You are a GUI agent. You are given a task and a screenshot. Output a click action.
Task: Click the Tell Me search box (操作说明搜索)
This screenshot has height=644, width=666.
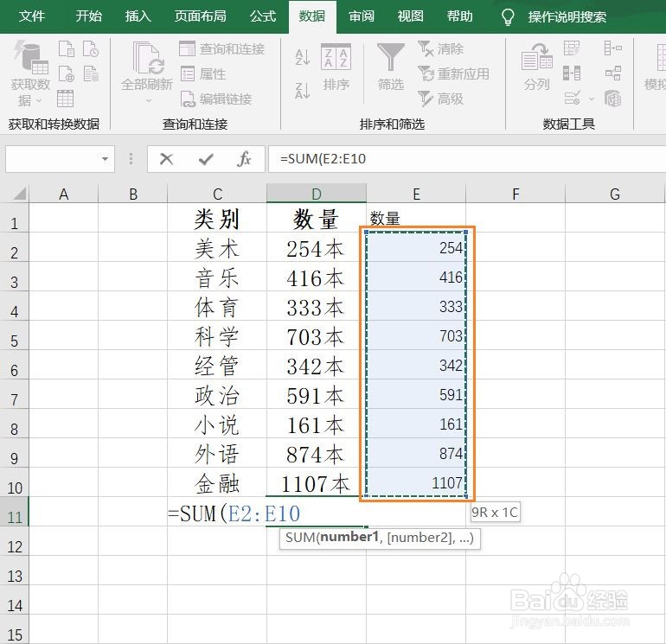pyautogui.click(x=567, y=17)
